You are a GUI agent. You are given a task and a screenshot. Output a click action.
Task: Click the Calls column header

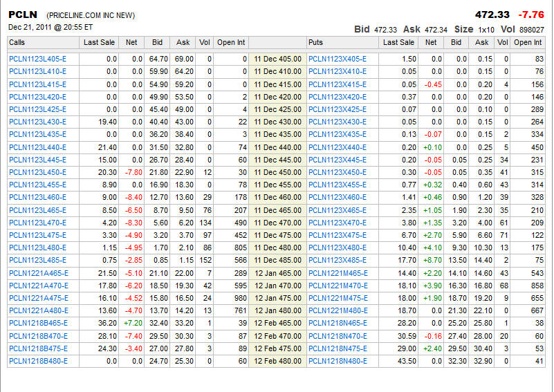pos(17,43)
